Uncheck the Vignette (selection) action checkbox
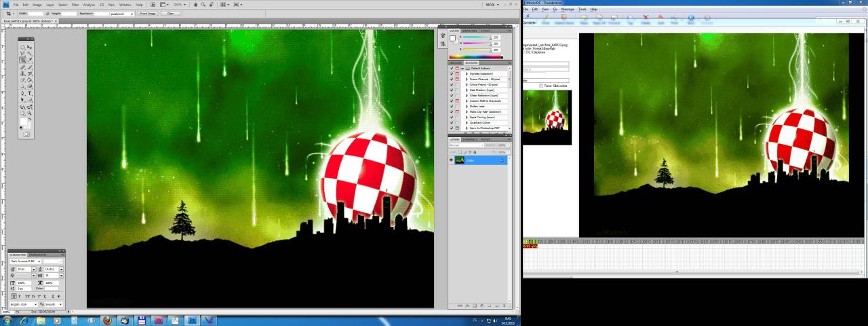 pyautogui.click(x=452, y=74)
